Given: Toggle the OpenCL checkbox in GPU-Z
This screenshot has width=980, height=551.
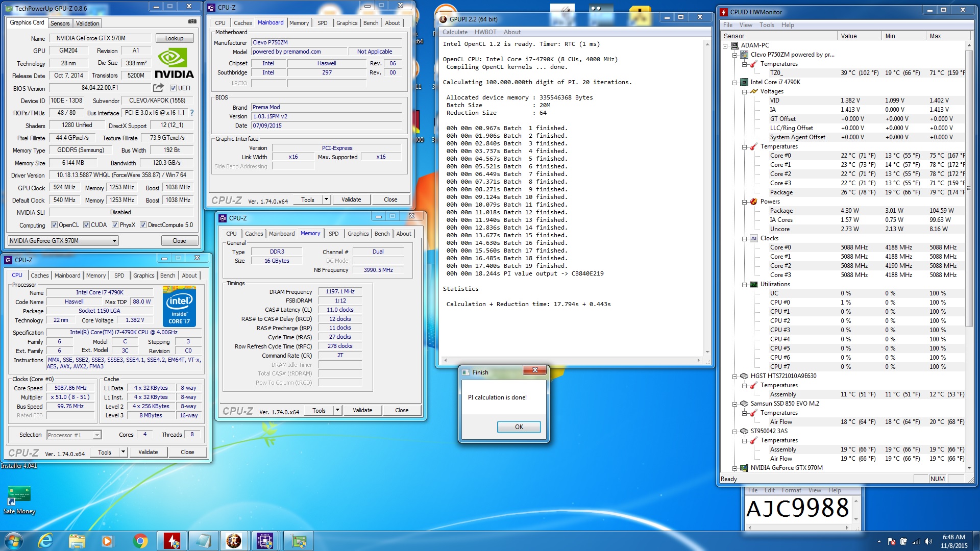Looking at the screenshot, I should [x=54, y=225].
